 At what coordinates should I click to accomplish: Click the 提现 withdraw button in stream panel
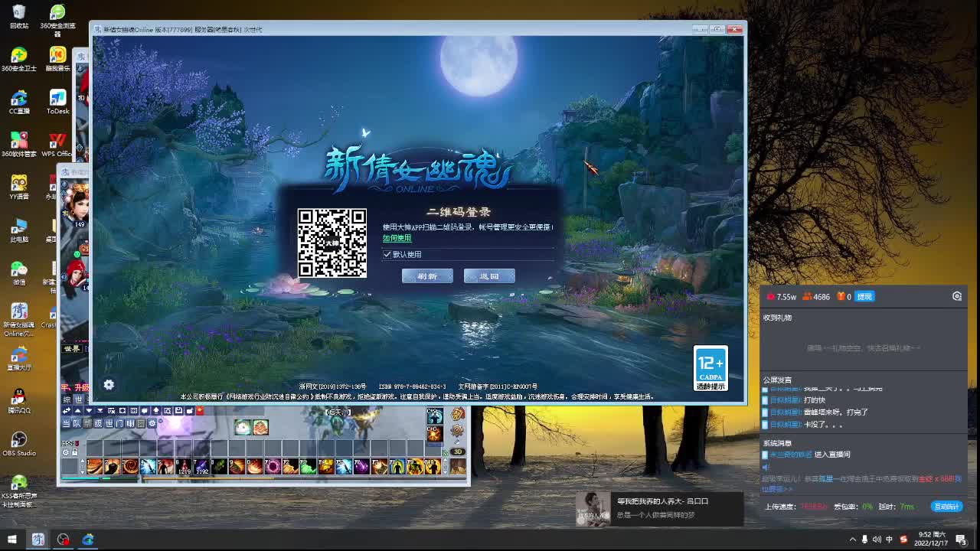pyautogui.click(x=864, y=296)
